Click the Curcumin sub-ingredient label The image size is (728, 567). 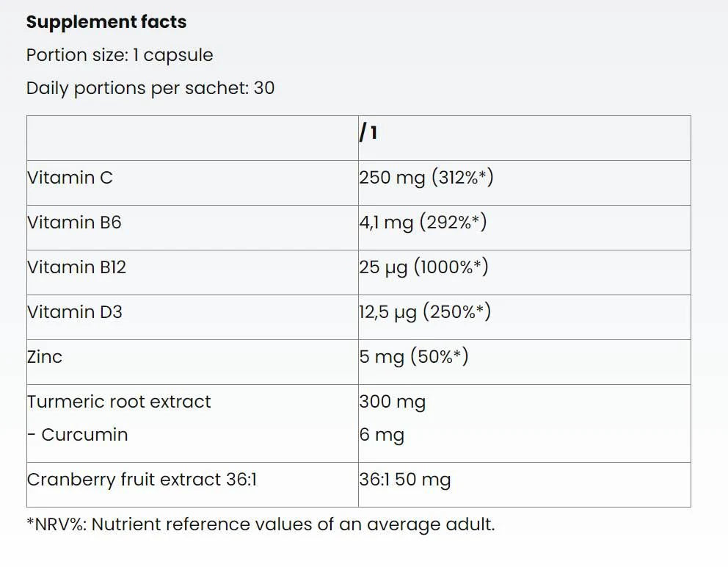pos(78,435)
